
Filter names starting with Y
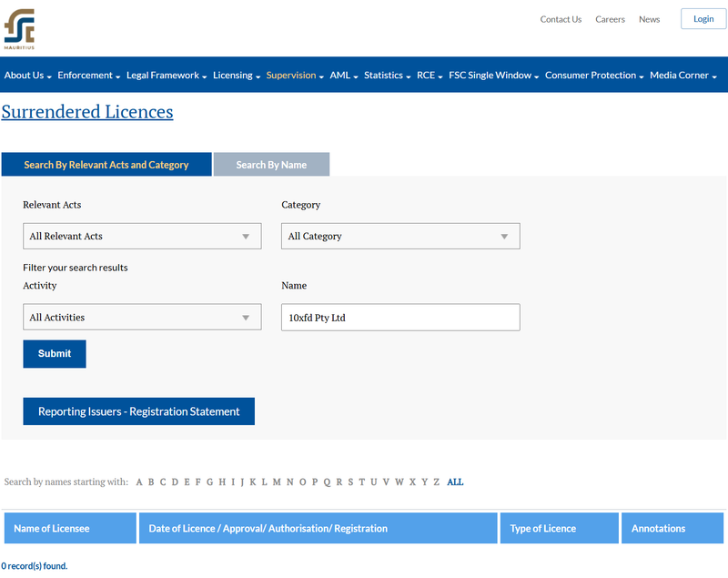coord(424,482)
